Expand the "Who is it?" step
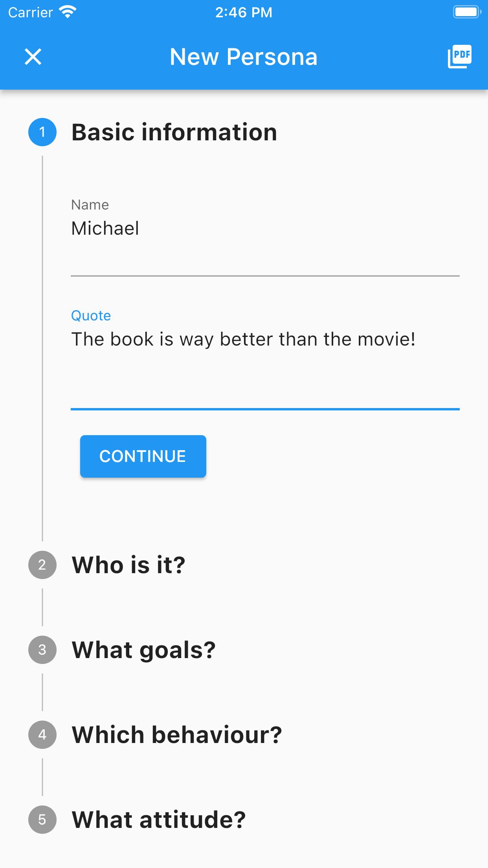The image size is (488, 868). point(128,565)
